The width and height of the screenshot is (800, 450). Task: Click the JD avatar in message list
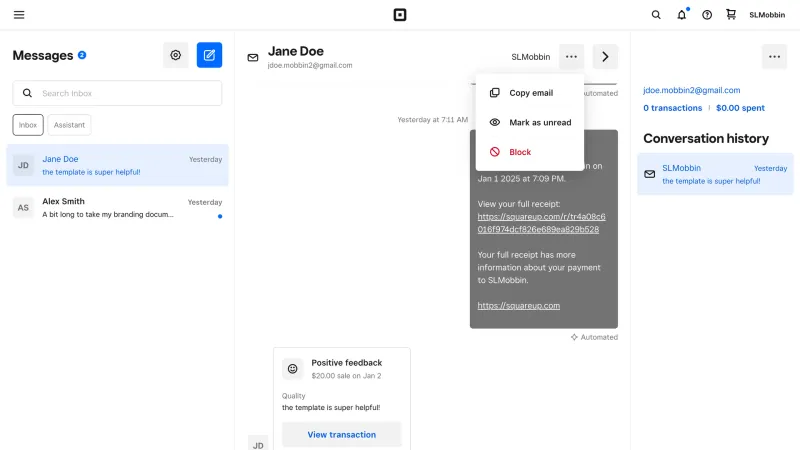(23, 165)
